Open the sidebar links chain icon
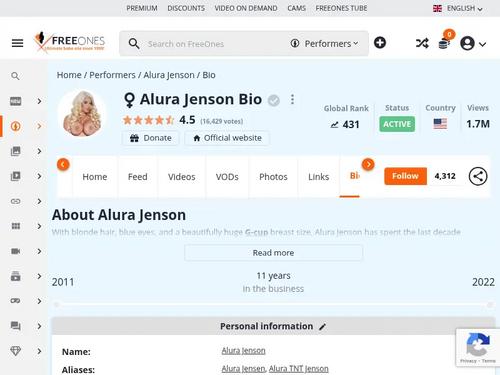Screen dimensions: 500x375 tap(16, 201)
